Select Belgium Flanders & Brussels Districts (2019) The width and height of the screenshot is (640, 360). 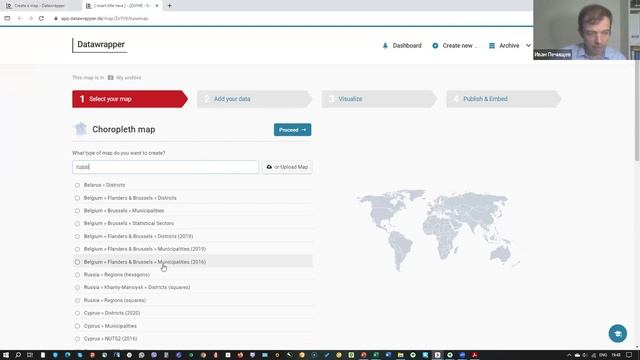tap(77, 236)
